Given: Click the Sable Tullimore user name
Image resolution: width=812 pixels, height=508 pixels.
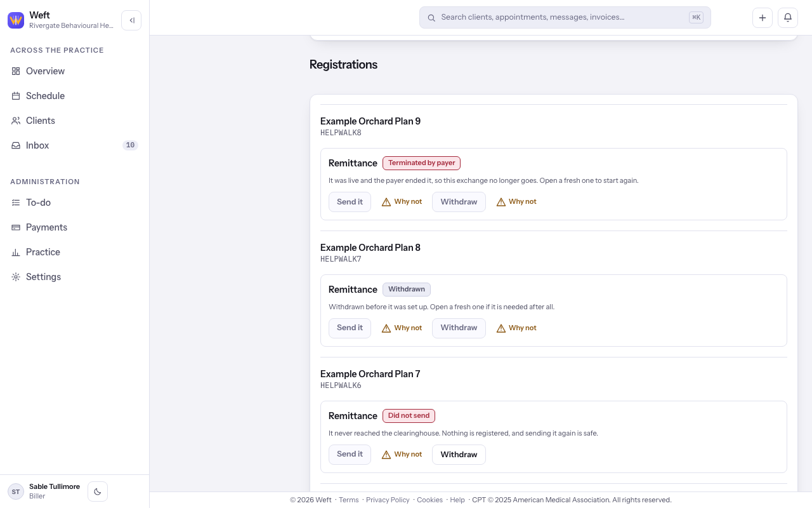Looking at the screenshot, I should 55,486.
